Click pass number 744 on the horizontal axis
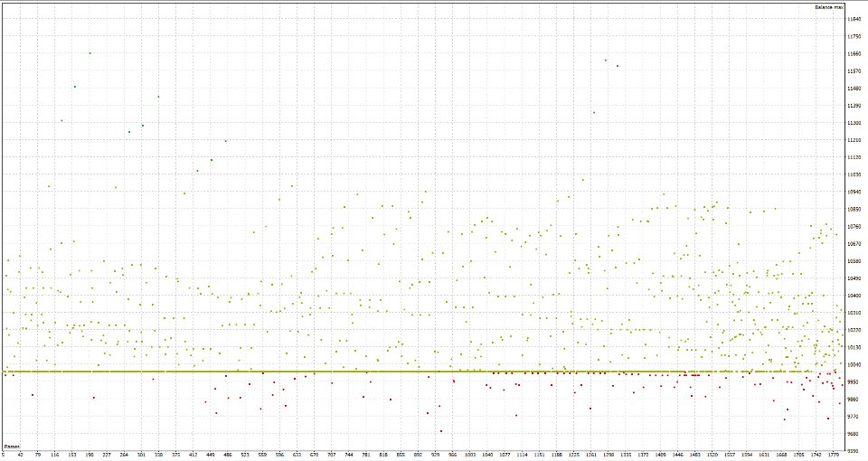 tap(349, 455)
